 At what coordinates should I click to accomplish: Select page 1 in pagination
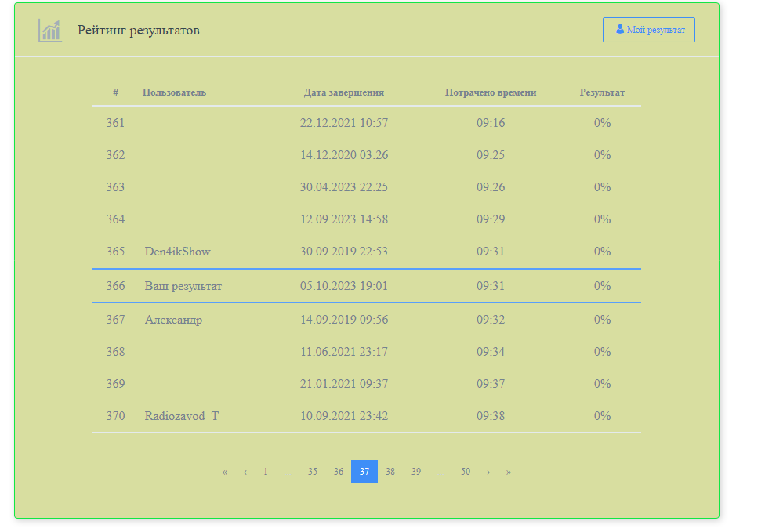[x=266, y=472]
